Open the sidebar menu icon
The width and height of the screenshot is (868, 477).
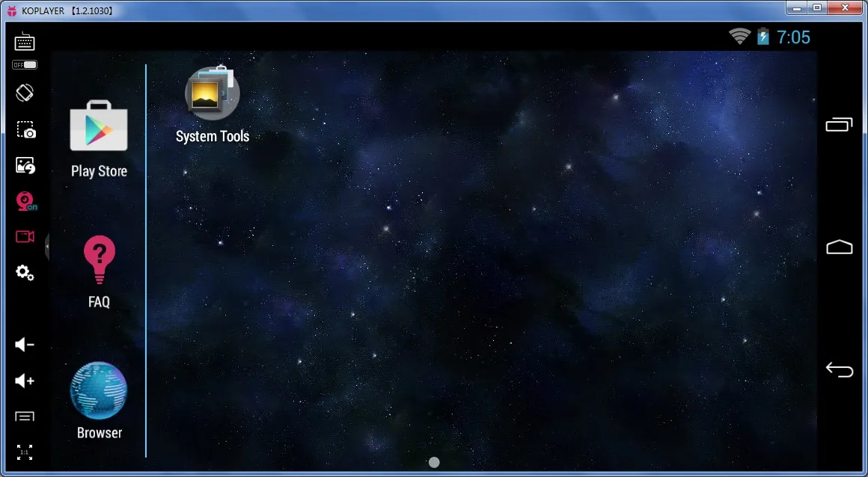click(25, 416)
